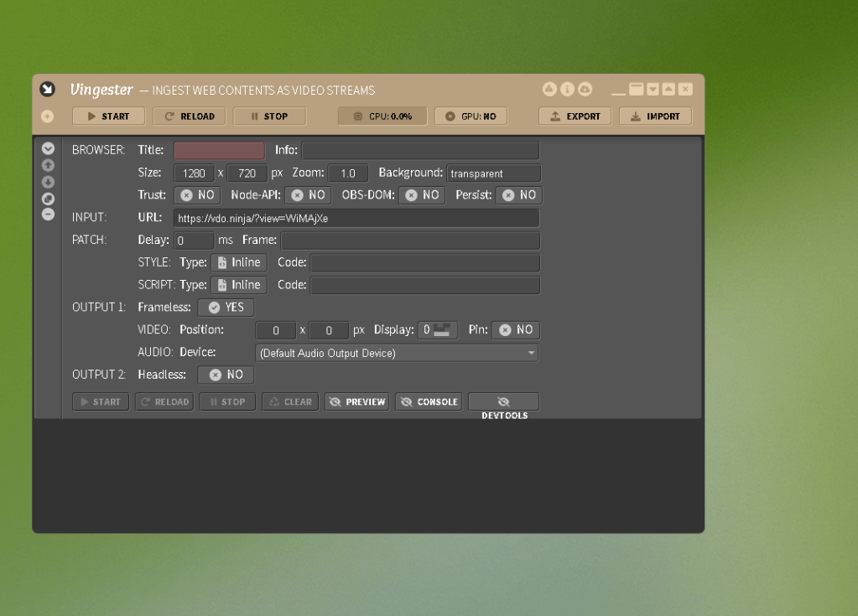
Task: Clone the browser entry with duplicate icon
Action: point(48,199)
